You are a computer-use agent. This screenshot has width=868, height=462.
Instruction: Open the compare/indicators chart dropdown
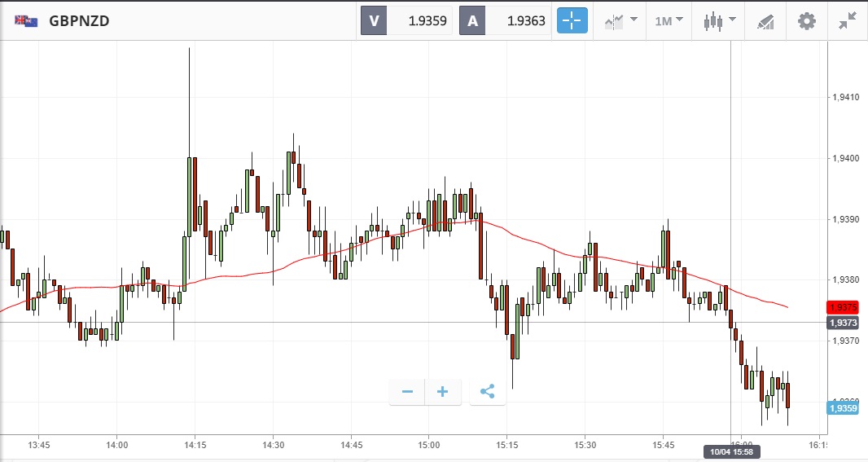click(620, 21)
